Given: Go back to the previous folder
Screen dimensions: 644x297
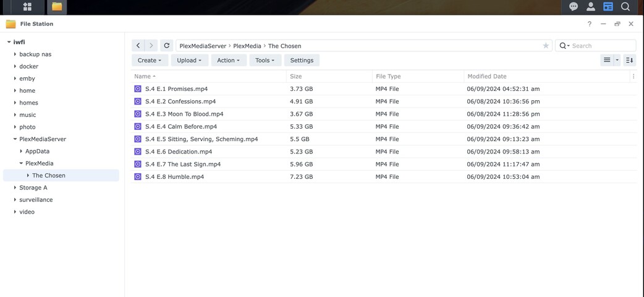Looking at the screenshot, I should pos(138,46).
